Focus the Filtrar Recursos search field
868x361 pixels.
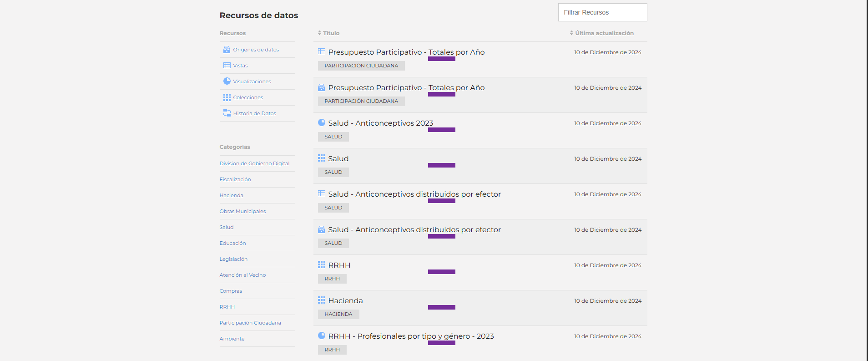[x=602, y=12]
